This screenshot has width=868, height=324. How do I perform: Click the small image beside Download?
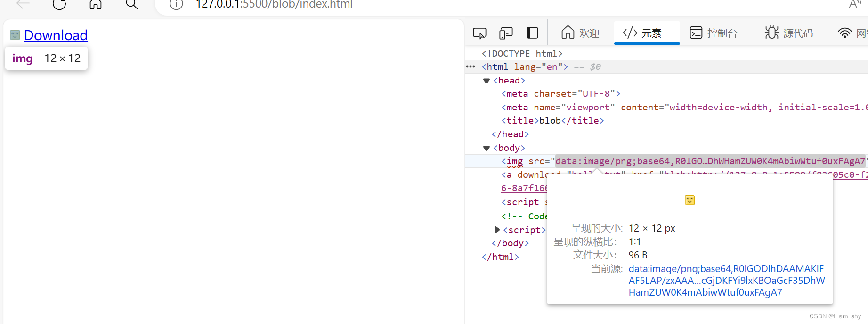pyautogui.click(x=15, y=35)
